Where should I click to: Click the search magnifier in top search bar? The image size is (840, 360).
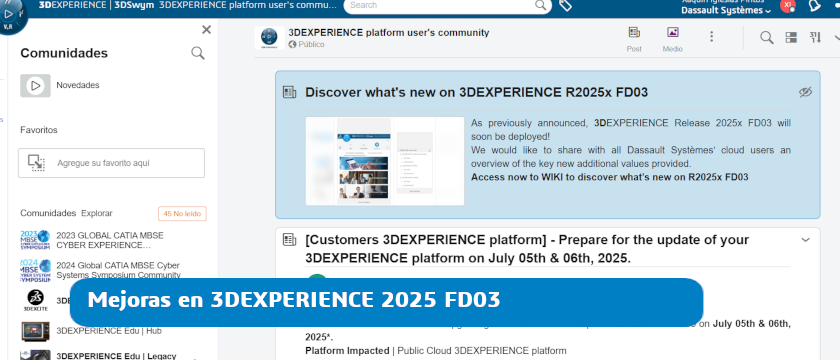click(x=541, y=5)
